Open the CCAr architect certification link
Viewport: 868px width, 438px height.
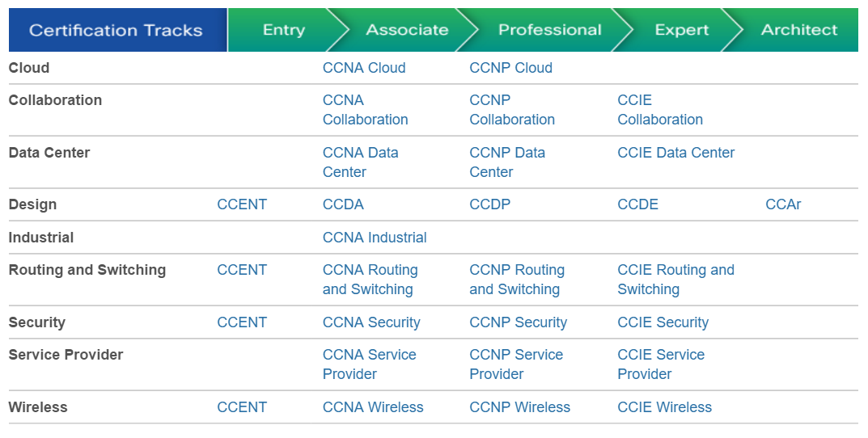coord(783,204)
